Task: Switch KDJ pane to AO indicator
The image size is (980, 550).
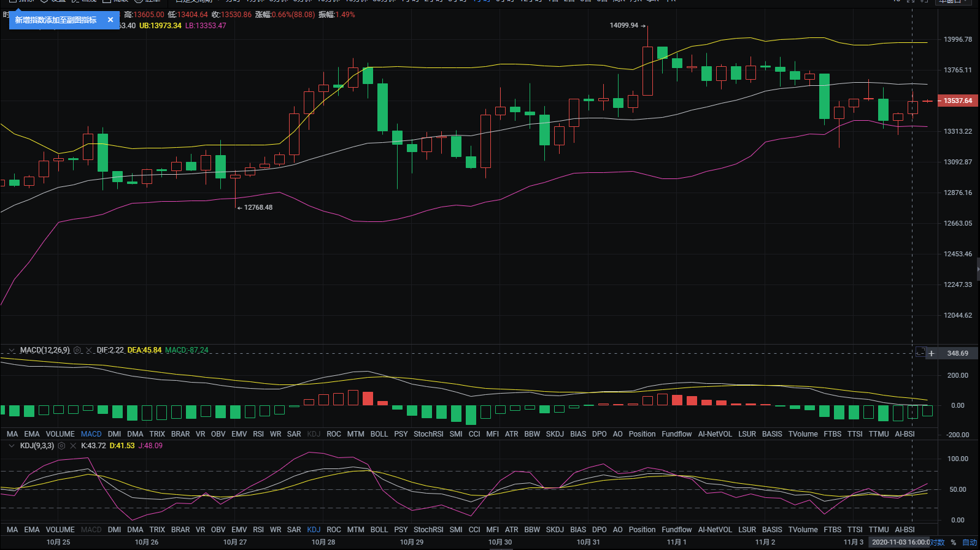Action: tap(618, 530)
